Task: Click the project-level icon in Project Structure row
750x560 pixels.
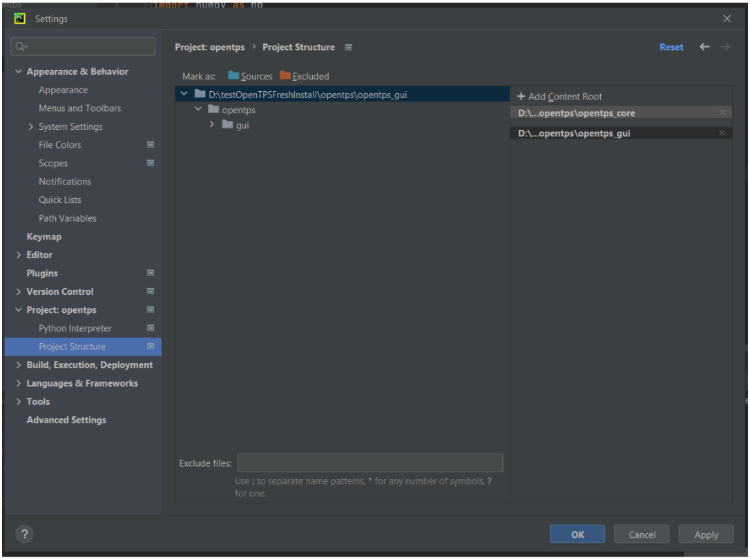Action: 150,346
